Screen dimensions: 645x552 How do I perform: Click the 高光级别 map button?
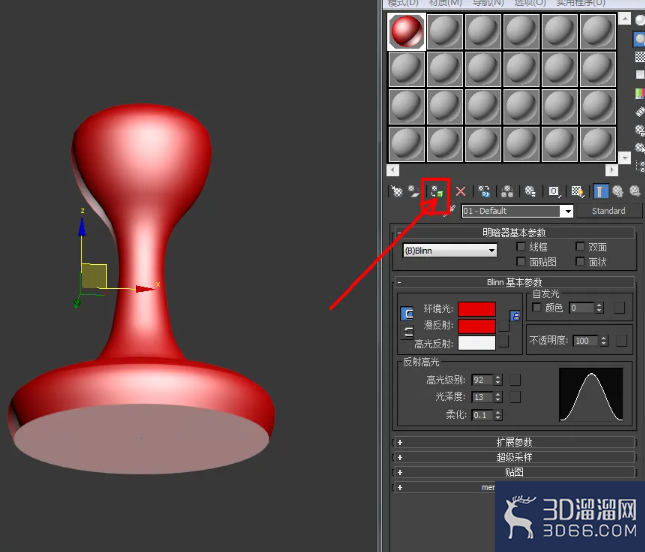click(515, 379)
